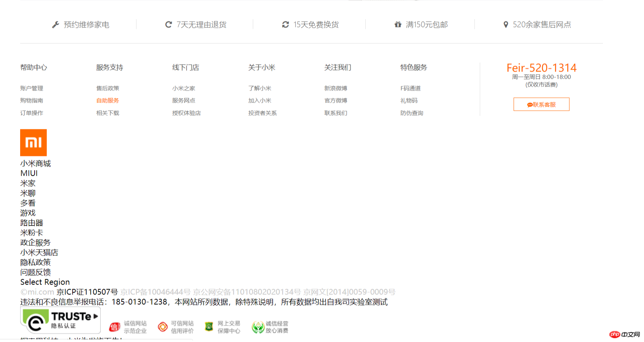
Task: Click 礼物码 link
Action: (409, 100)
